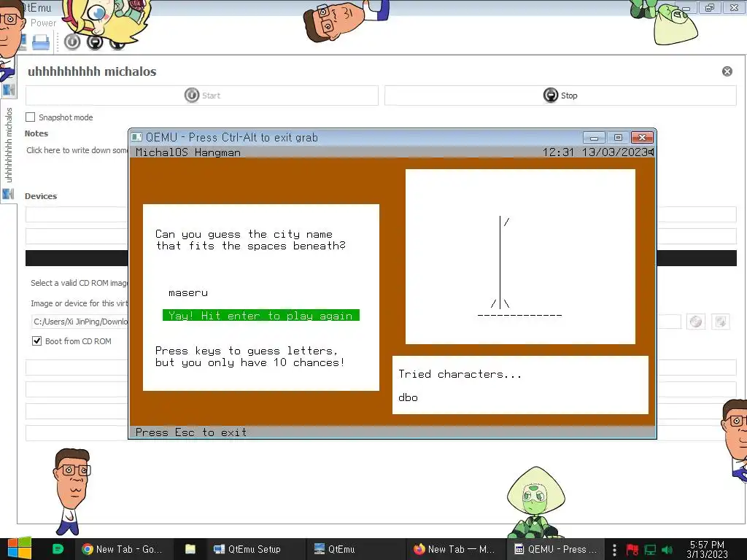Click the speaker icon in MichalOS top bar
This screenshot has height=560, width=747.
click(651, 152)
